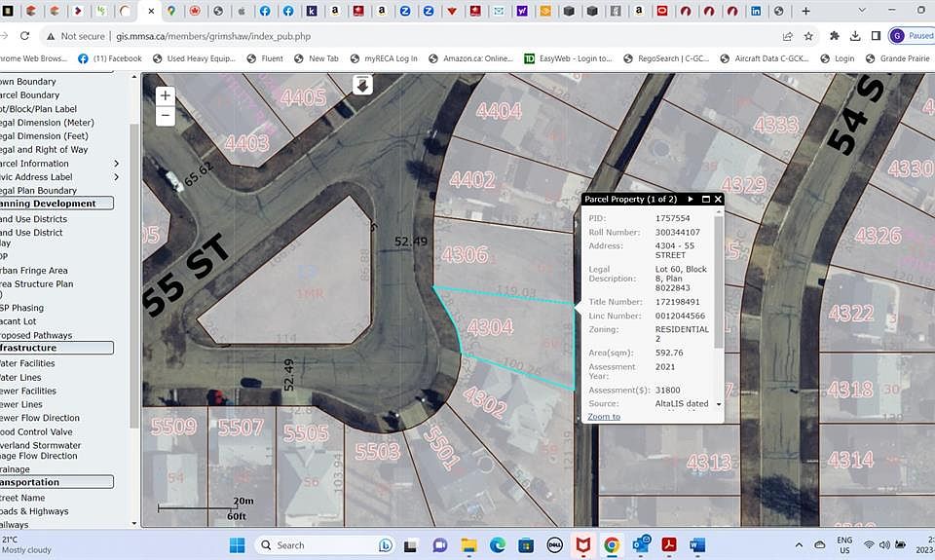Open the Used Heavy Equip bookmark

pyautogui.click(x=195, y=58)
